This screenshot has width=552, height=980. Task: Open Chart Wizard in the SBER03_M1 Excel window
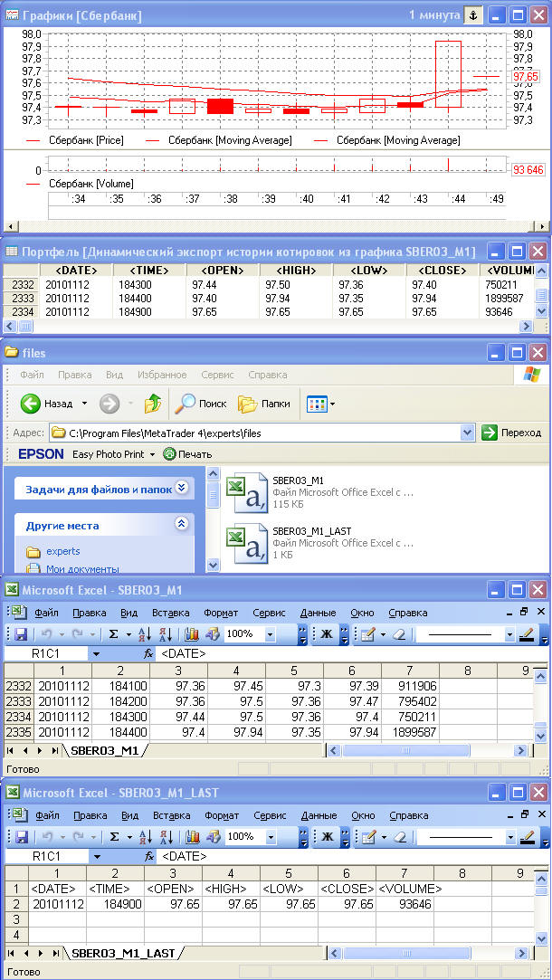pyautogui.click(x=192, y=634)
